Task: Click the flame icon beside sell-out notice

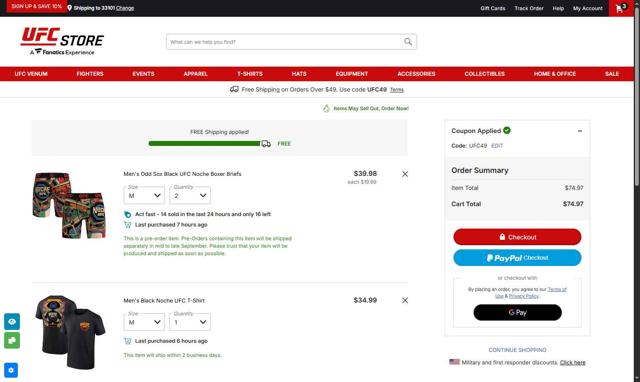Action: (326, 109)
